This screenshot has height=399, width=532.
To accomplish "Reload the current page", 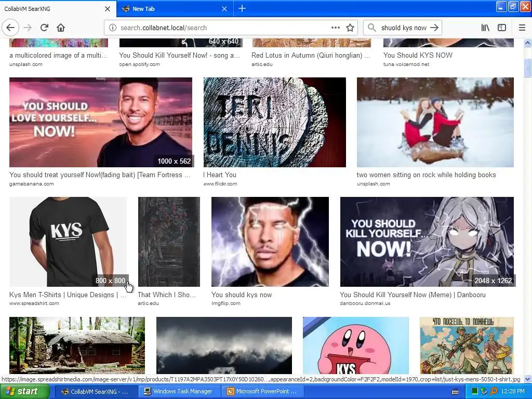I will tap(45, 28).
